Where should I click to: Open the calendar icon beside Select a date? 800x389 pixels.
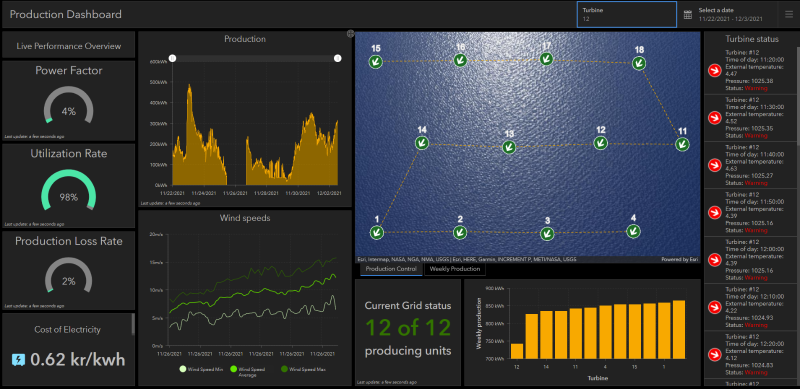point(688,14)
